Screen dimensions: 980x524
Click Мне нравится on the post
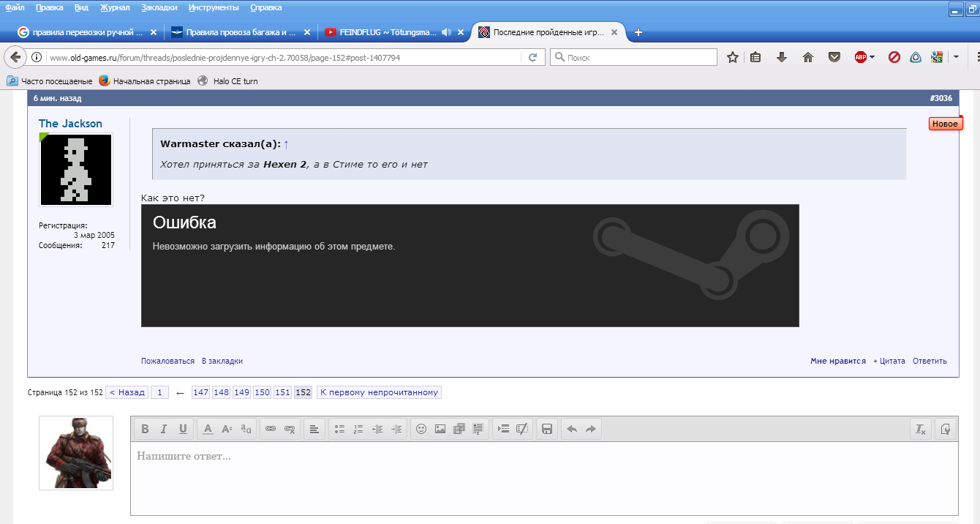coord(838,361)
